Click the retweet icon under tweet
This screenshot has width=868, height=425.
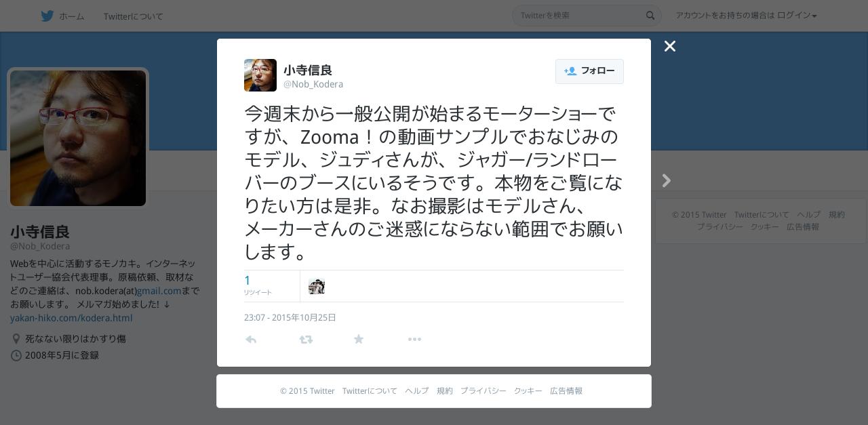(306, 339)
